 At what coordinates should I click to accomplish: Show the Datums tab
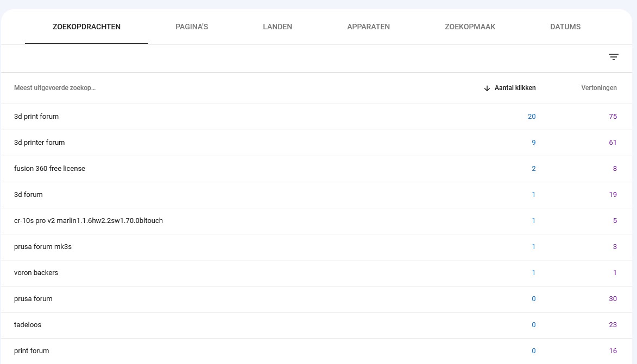click(565, 27)
